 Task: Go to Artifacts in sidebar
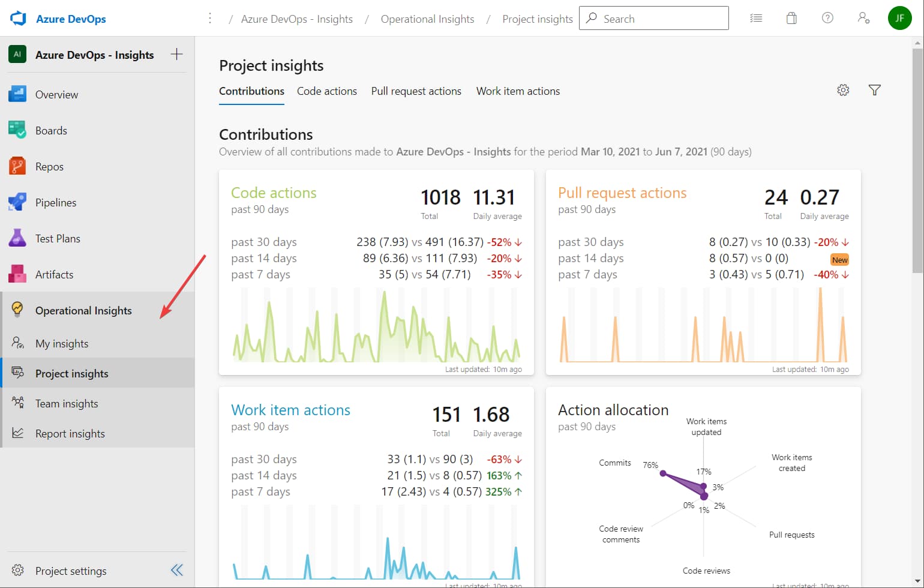coord(97,274)
